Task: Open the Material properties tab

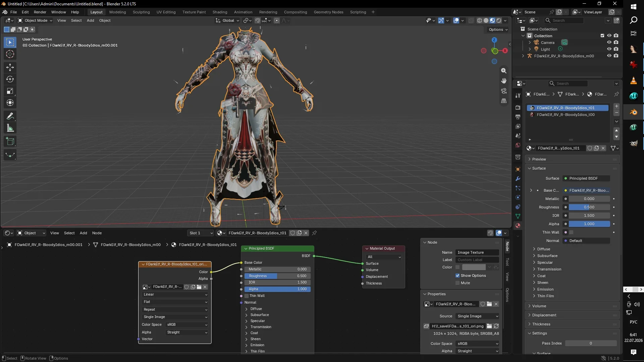Action: point(518,226)
